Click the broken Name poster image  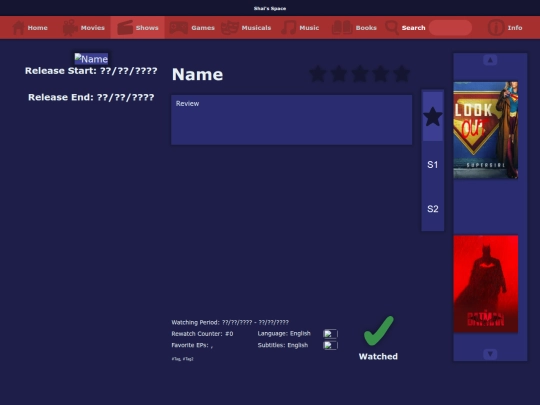tap(91, 59)
